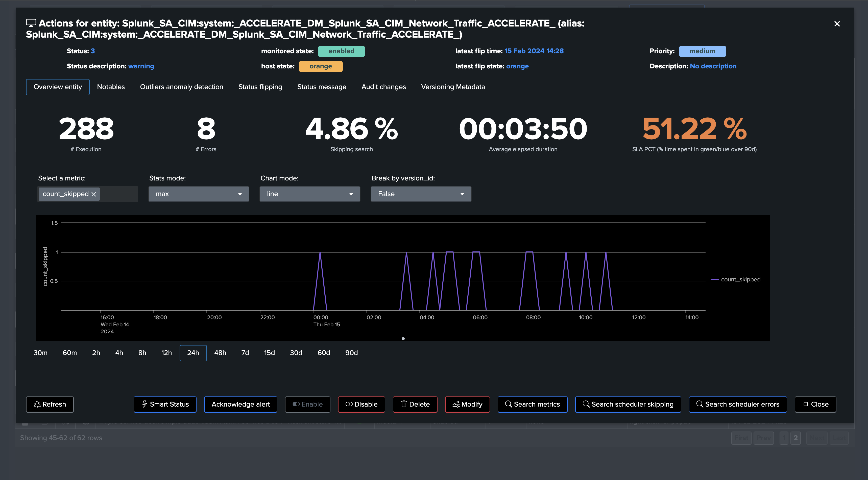This screenshot has height=480, width=868.
Task: Open Smart Status analysis
Action: [165, 404]
